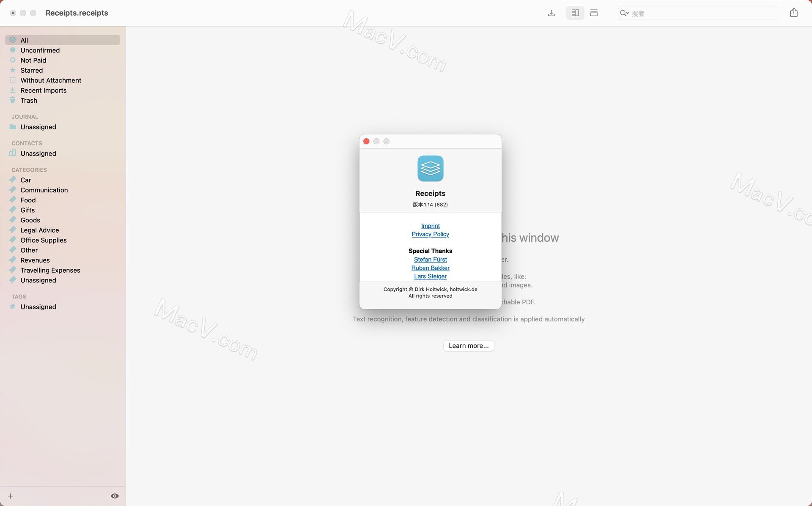Toggle visibility eye icon in sidebar

115,496
